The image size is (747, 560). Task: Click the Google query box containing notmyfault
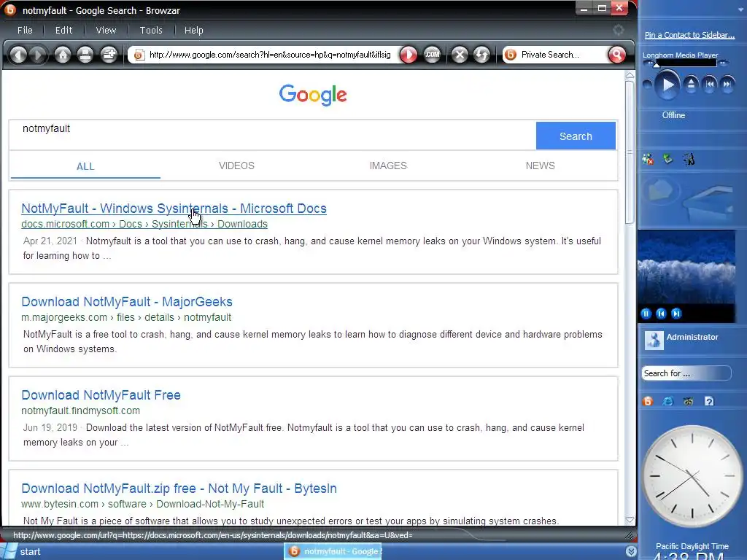pos(273,135)
